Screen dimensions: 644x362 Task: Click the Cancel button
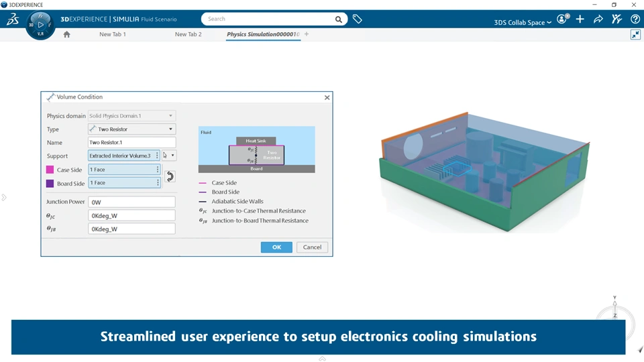(x=312, y=247)
